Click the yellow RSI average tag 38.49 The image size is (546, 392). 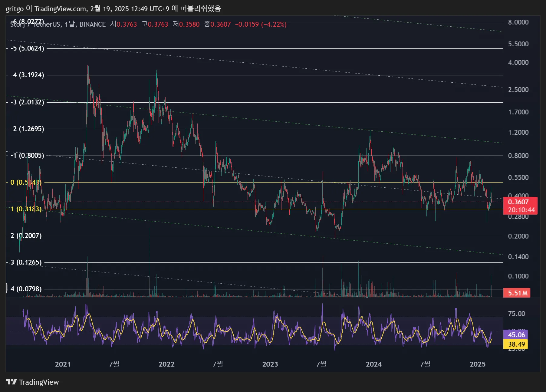click(x=516, y=344)
